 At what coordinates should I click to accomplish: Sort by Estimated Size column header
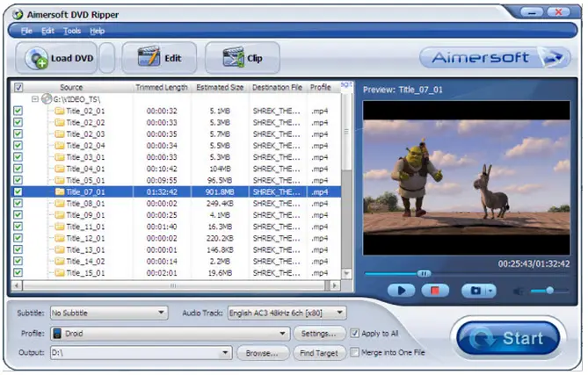tap(220, 87)
